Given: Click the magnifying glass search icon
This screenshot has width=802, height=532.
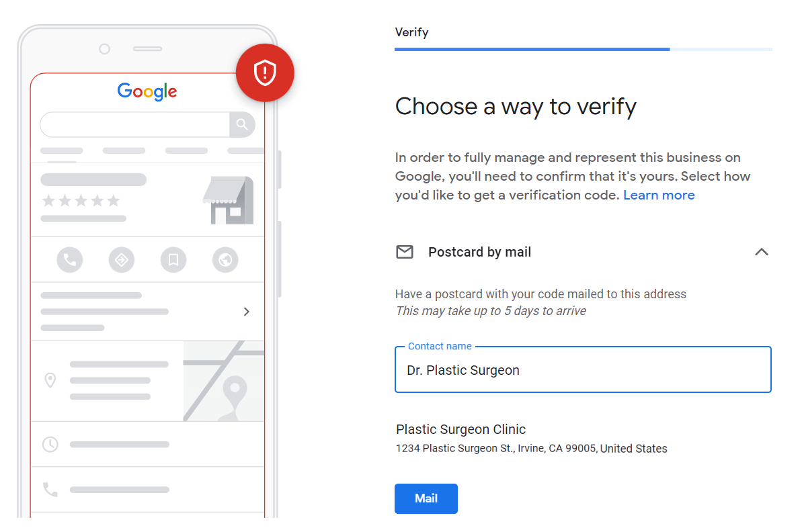Looking at the screenshot, I should 241,124.
